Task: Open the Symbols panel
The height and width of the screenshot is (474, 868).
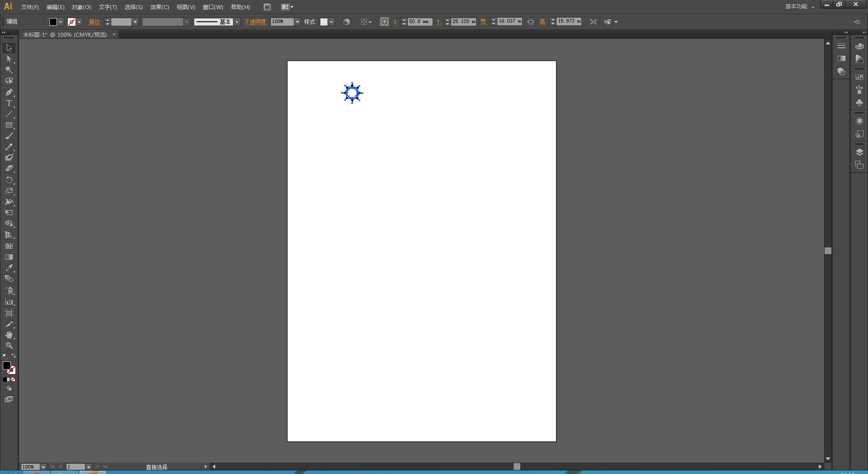Action: click(859, 103)
